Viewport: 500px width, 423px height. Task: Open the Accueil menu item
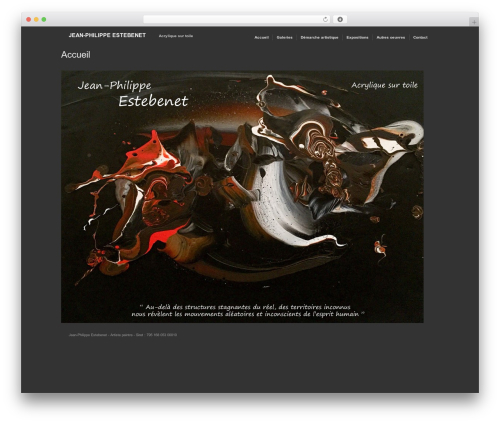[x=261, y=37]
